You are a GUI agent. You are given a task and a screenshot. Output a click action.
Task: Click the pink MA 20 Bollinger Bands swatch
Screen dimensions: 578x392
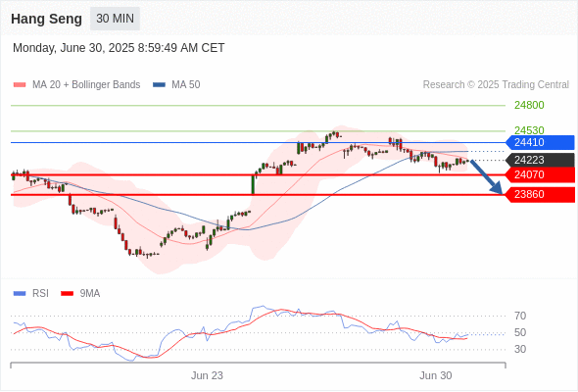click(x=20, y=85)
